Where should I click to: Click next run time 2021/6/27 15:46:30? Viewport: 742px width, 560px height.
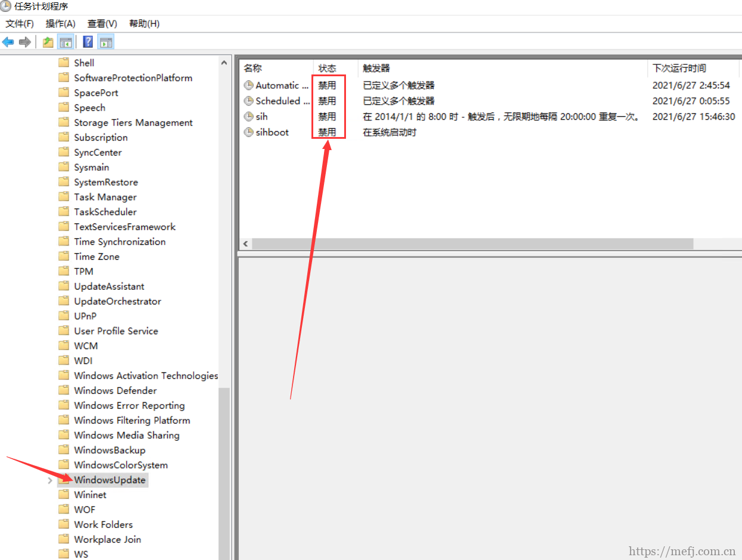(x=694, y=117)
